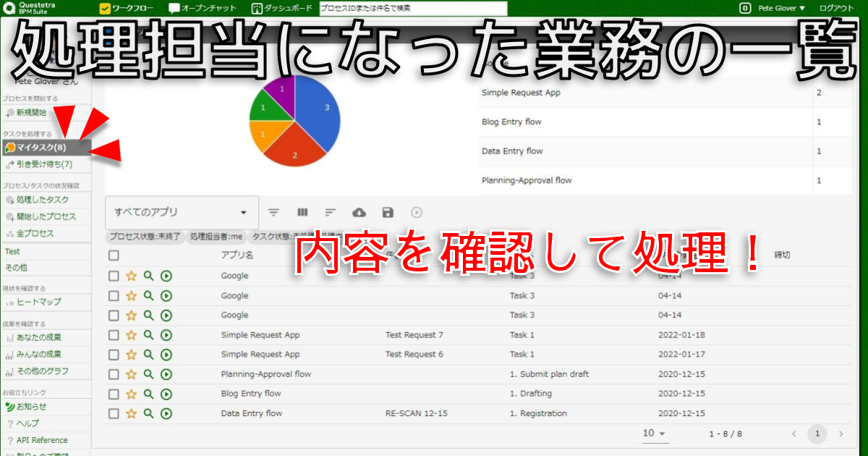Open the オープンチャット menu in the top bar

[x=205, y=8]
